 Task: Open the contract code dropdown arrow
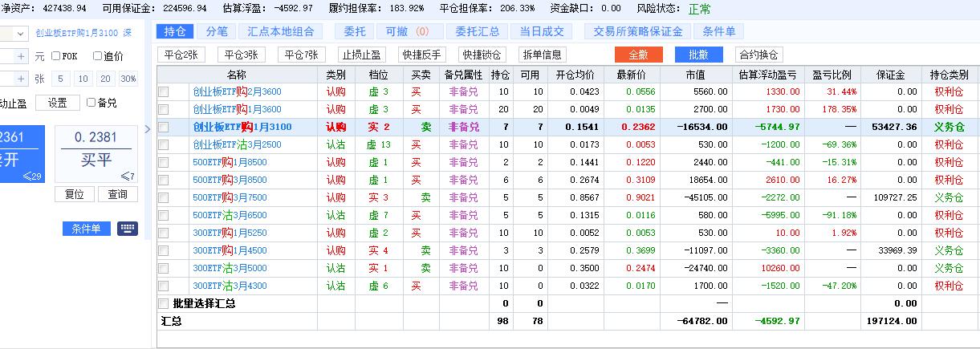pos(19,34)
